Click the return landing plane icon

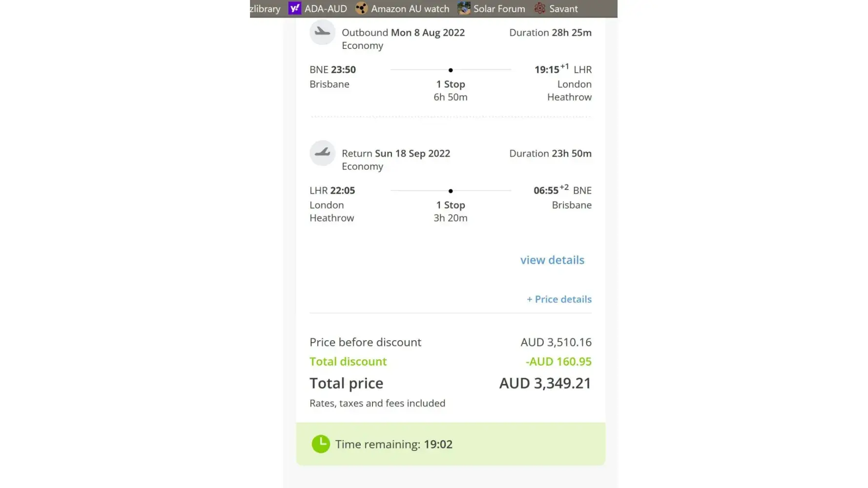pos(322,153)
